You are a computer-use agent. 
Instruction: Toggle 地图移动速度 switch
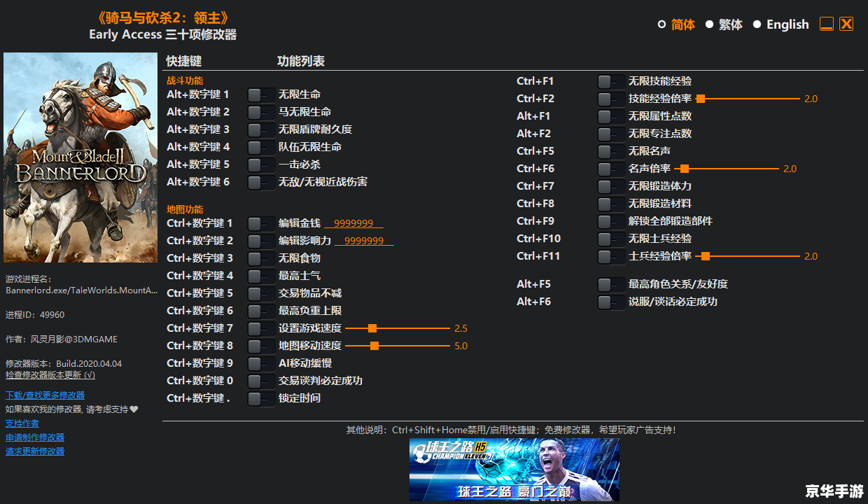click(x=261, y=346)
